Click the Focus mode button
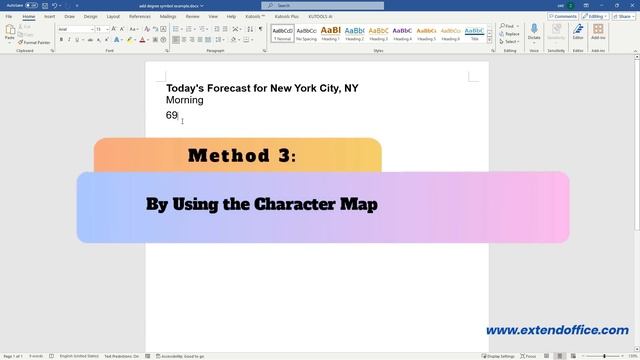The width and height of the screenshot is (640, 360). coord(528,356)
